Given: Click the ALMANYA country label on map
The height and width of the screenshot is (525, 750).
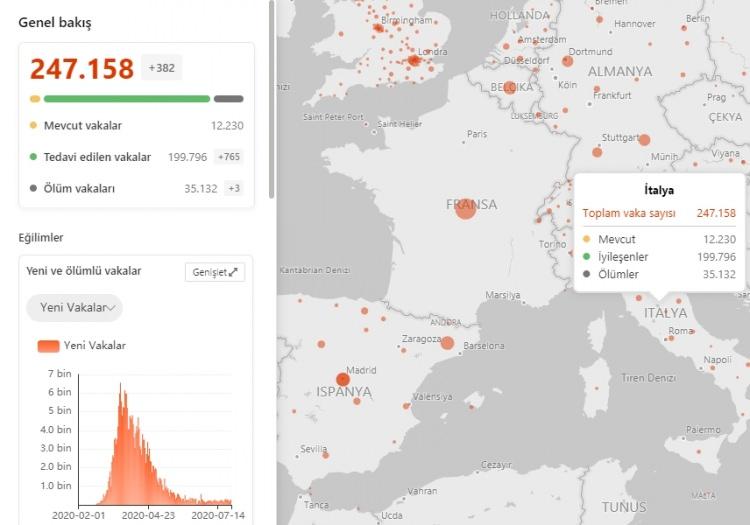Looking at the screenshot, I should (x=620, y=72).
